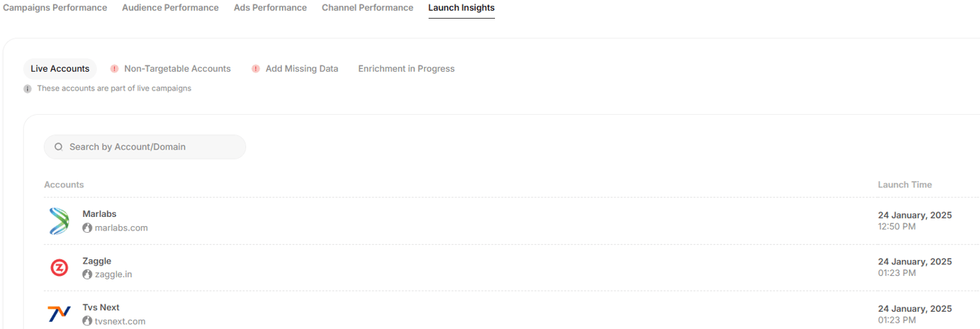The height and width of the screenshot is (329, 980).
Task: Click alert icon beside Add Missing Data
Action: (255, 69)
